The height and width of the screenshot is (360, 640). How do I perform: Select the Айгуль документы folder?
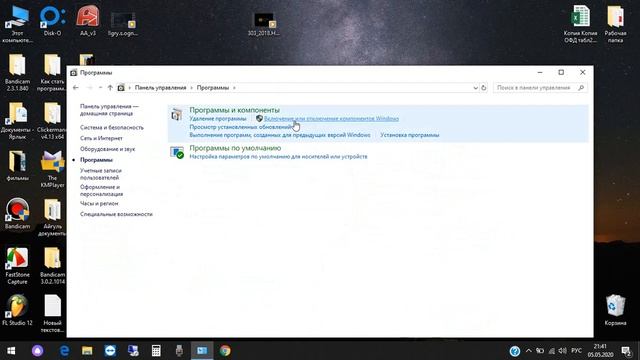(x=52, y=217)
